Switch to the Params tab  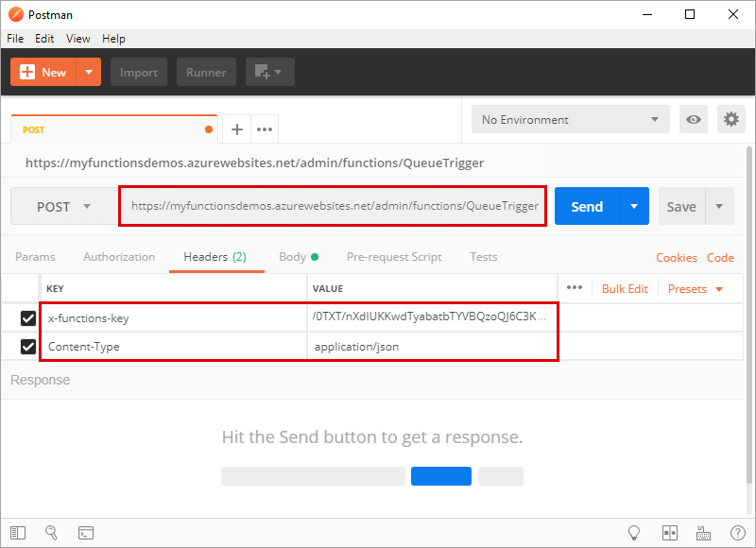point(35,257)
